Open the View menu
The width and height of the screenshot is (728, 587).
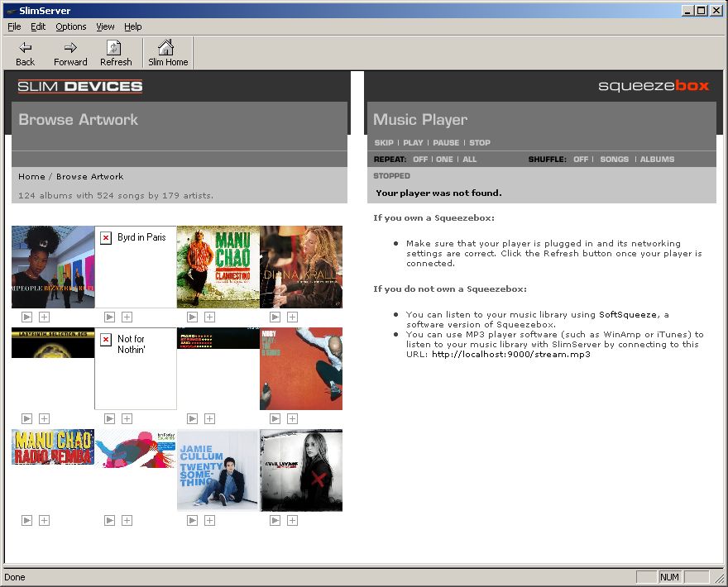105,26
